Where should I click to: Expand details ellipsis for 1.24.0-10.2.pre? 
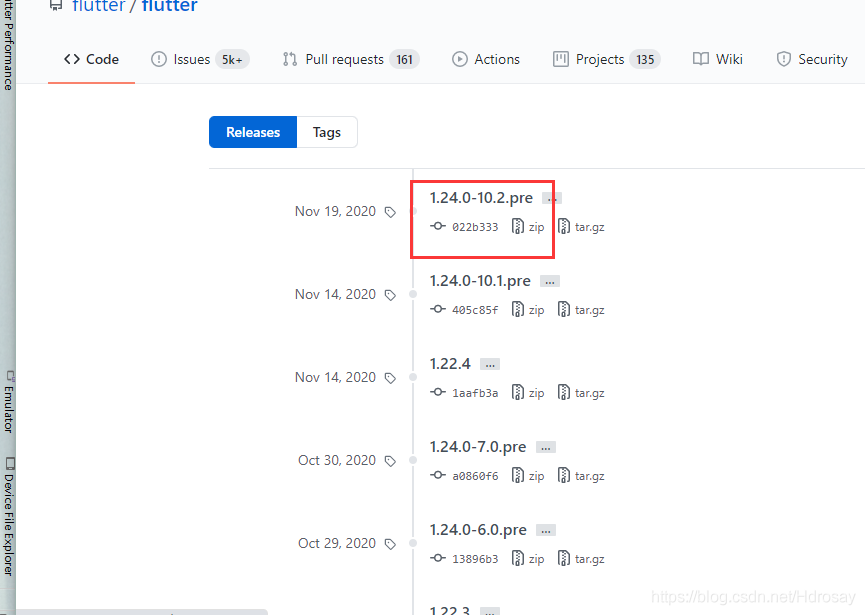pos(552,199)
